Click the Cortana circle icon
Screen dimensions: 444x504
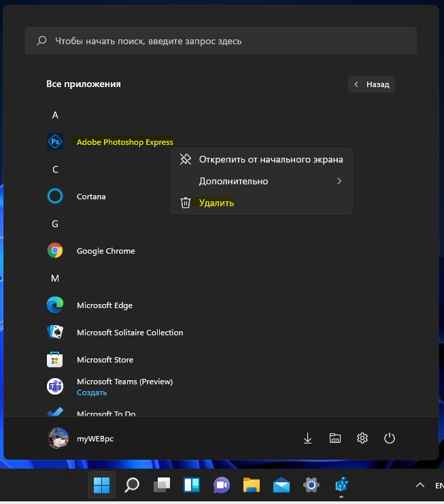[55, 196]
